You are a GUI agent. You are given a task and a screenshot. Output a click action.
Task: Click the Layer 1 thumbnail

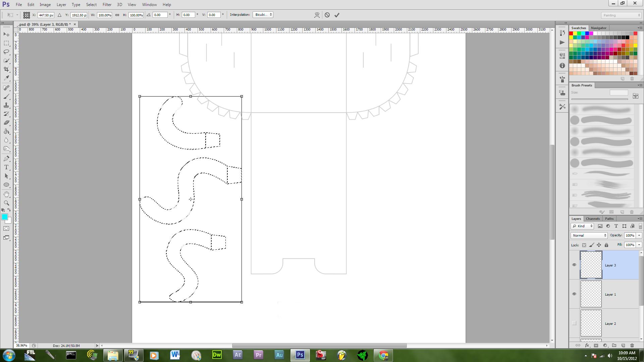coord(591,294)
